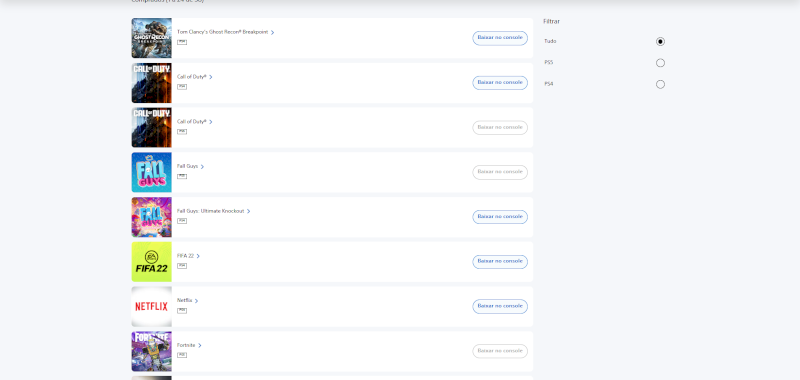Click chevron after Fall Guys: Ultimate Knockout
Image resolution: width=800 pixels, height=380 pixels.
248,211
